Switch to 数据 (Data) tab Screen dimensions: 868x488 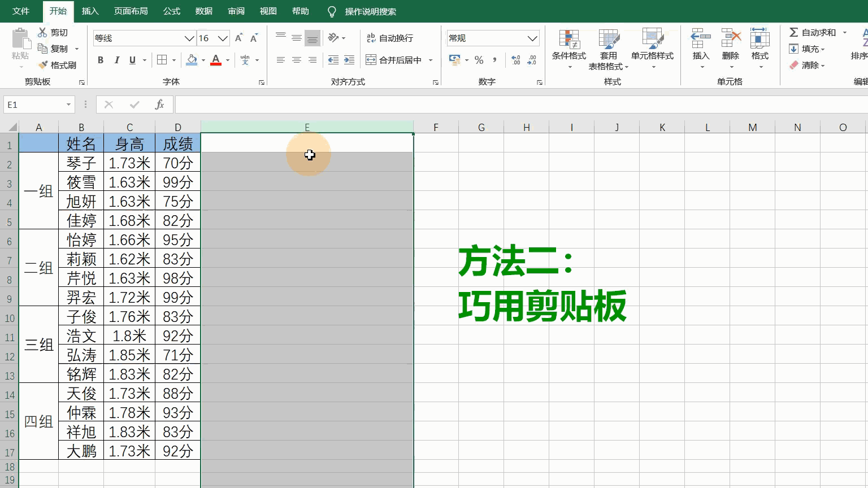coord(204,11)
